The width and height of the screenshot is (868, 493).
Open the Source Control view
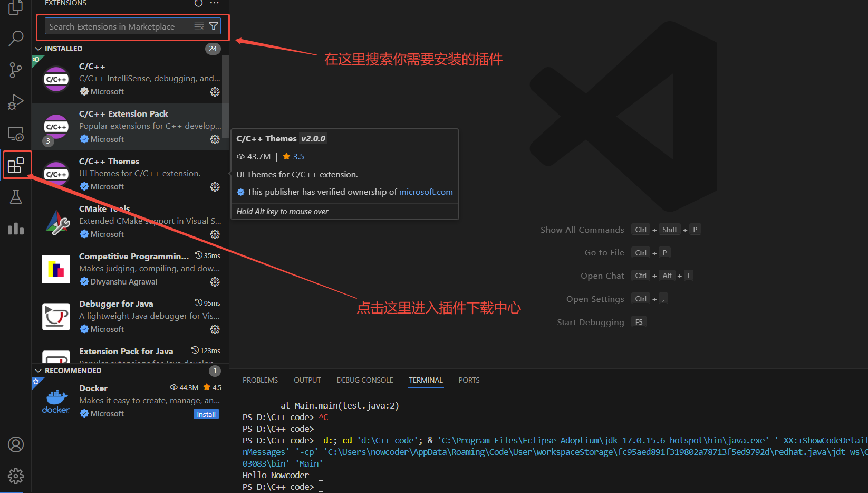15,70
